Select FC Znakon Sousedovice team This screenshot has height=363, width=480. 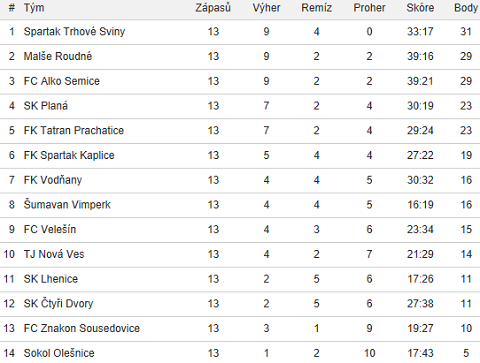pos(82,328)
